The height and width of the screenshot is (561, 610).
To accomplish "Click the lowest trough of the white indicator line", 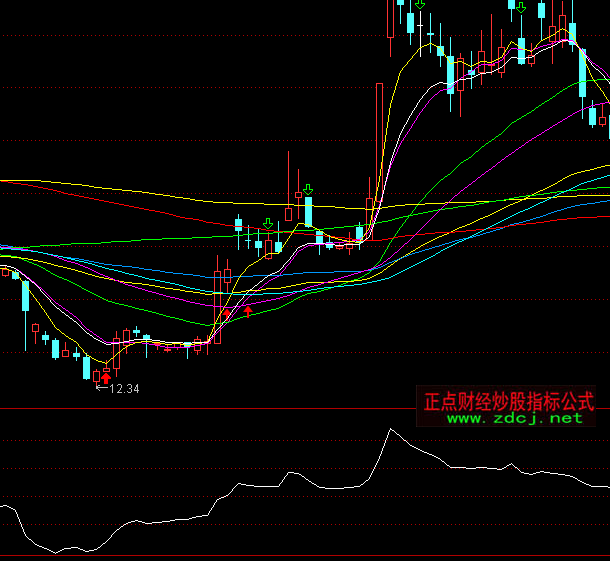I will (56, 552).
